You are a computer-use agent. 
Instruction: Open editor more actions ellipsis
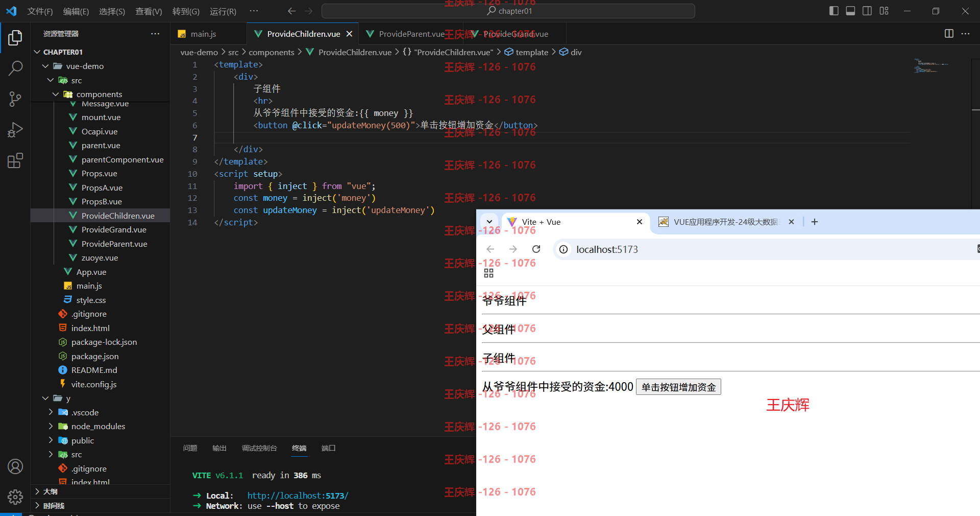point(965,33)
